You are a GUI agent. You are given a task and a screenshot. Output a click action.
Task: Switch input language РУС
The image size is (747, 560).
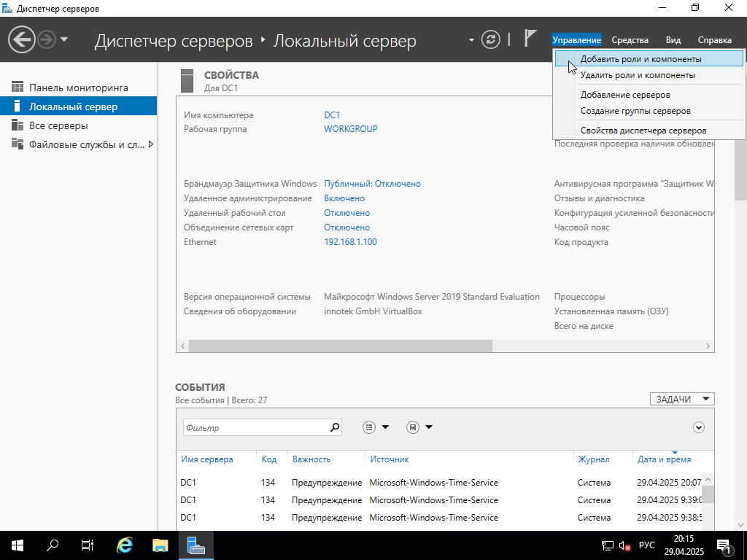646,545
